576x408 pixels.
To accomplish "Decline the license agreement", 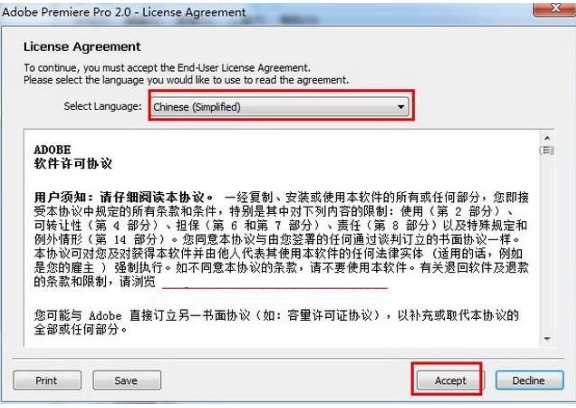I will [529, 380].
